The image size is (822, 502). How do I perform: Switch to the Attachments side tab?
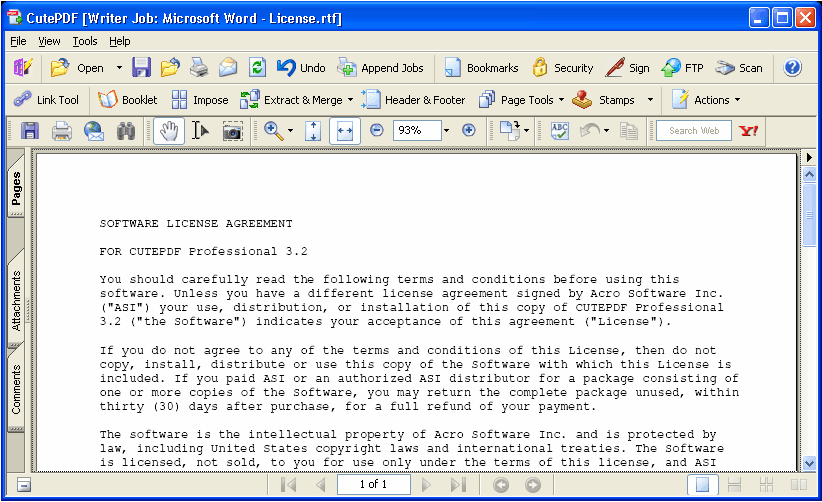pos(16,300)
